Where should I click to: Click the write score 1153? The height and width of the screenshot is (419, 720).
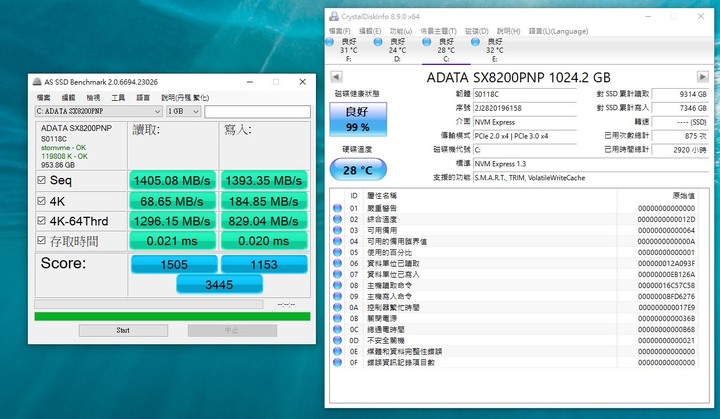[264, 264]
